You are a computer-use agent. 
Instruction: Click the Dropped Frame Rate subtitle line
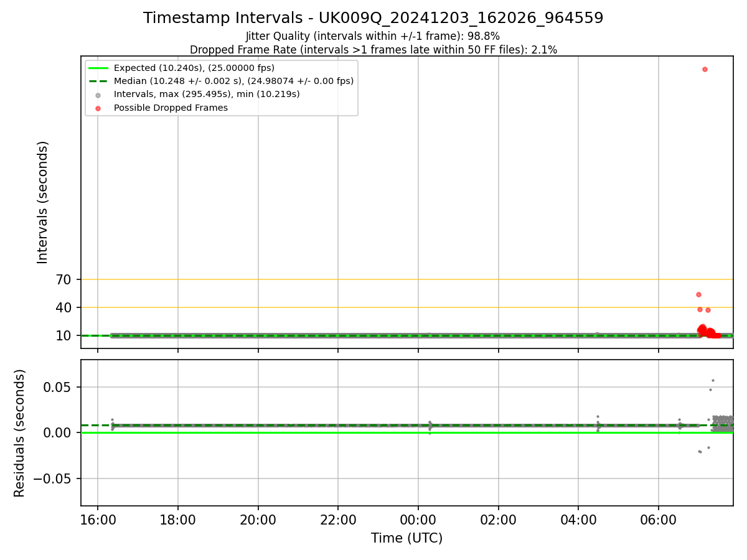(x=374, y=50)
